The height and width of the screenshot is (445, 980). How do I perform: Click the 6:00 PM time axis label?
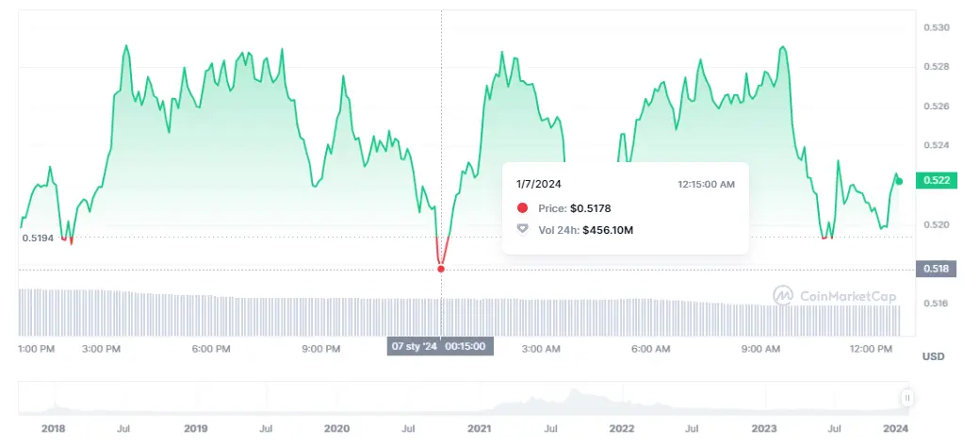(210, 349)
